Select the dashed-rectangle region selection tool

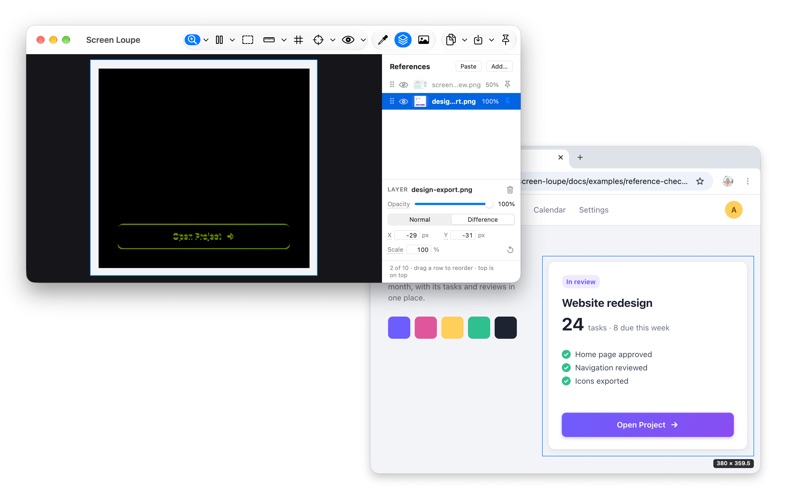247,40
